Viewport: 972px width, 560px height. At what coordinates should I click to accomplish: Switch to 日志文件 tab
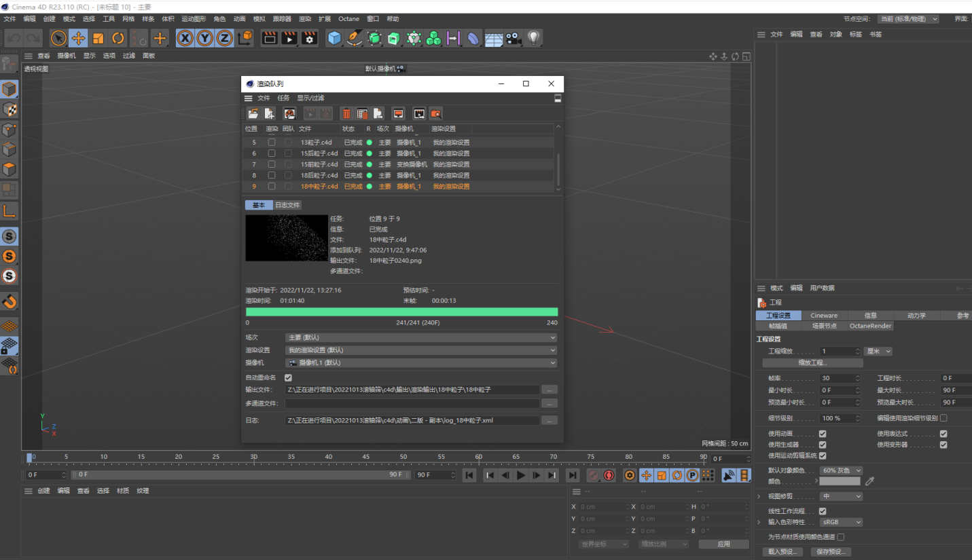[287, 205]
